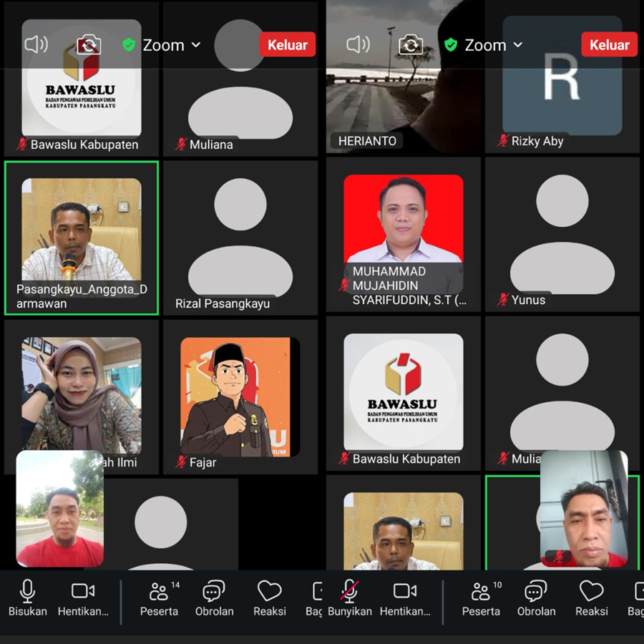The height and width of the screenshot is (644, 644).
Task: Open Reaksi reactions in the left meeting
Action: (x=270, y=598)
